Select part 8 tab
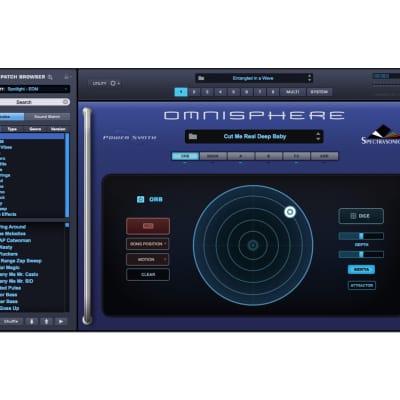The image size is (400, 400). [273, 92]
